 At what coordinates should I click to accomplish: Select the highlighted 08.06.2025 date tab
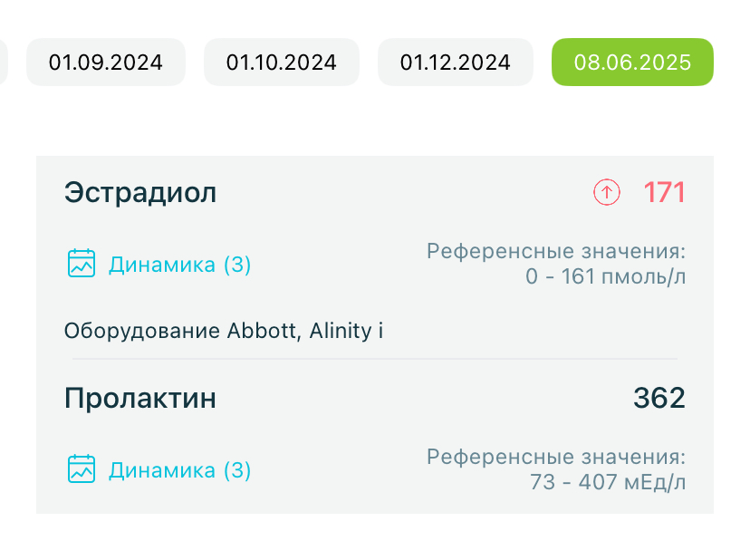632,63
